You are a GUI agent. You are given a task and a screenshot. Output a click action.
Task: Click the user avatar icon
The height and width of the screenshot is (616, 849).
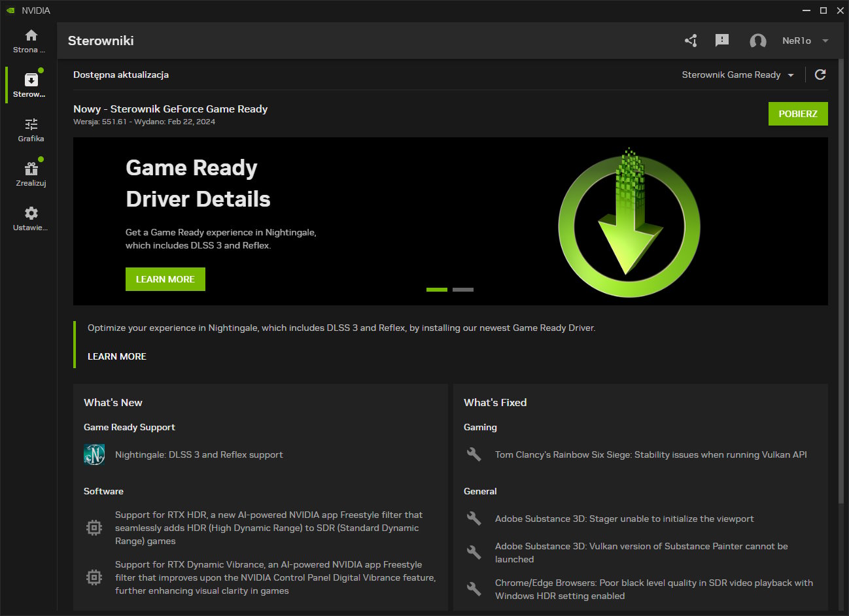point(757,41)
